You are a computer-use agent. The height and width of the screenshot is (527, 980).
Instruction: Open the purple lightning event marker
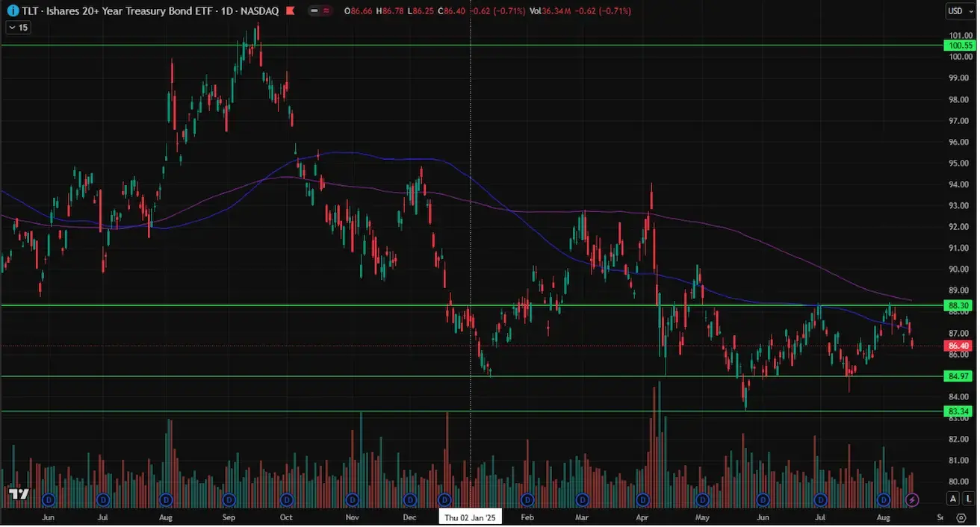[912, 499]
